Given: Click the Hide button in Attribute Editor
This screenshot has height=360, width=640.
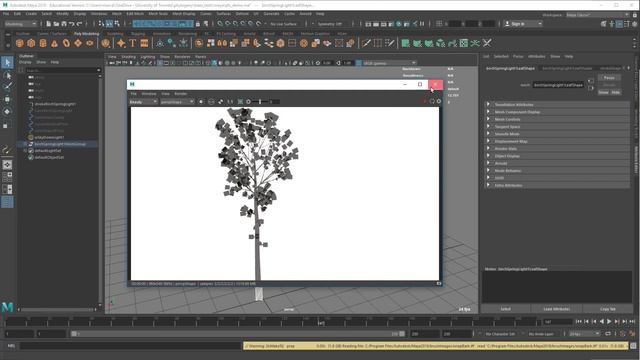Looking at the screenshot, I should (x=616, y=92).
